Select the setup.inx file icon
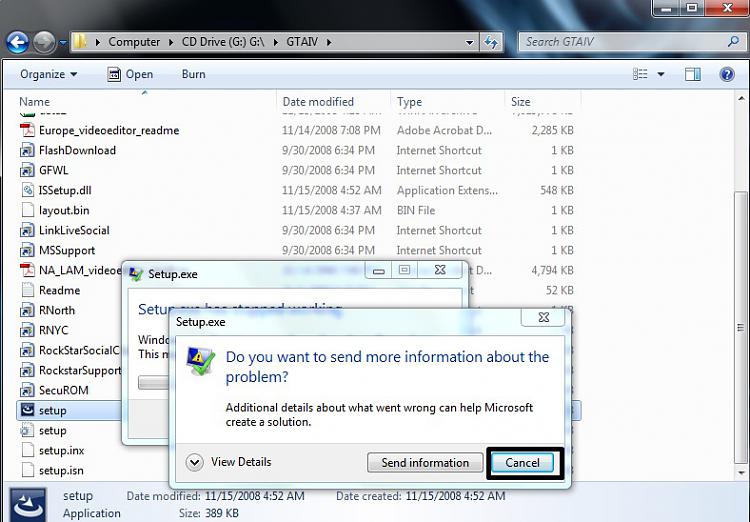This screenshot has height=522, width=750. pos(28,450)
